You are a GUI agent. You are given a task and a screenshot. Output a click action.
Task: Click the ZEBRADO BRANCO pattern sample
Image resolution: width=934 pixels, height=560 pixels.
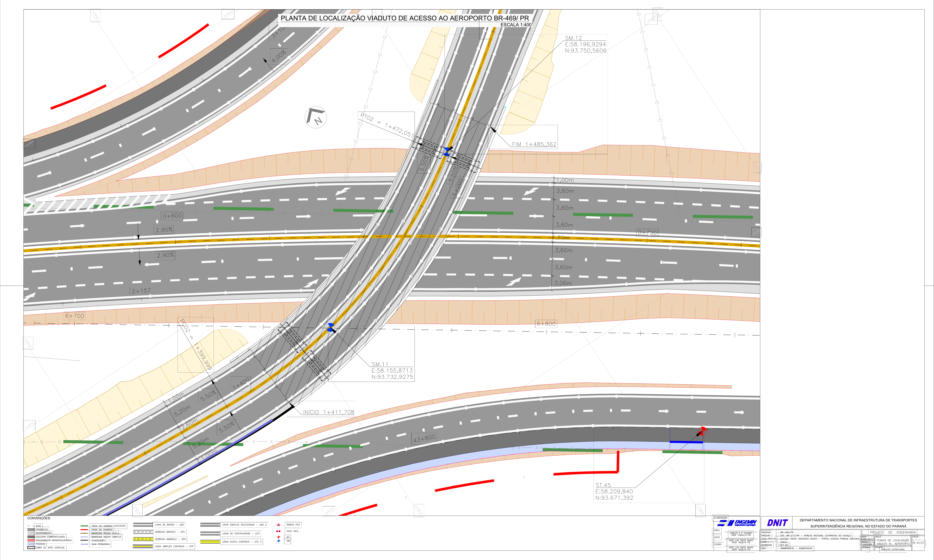pyautogui.click(x=143, y=532)
